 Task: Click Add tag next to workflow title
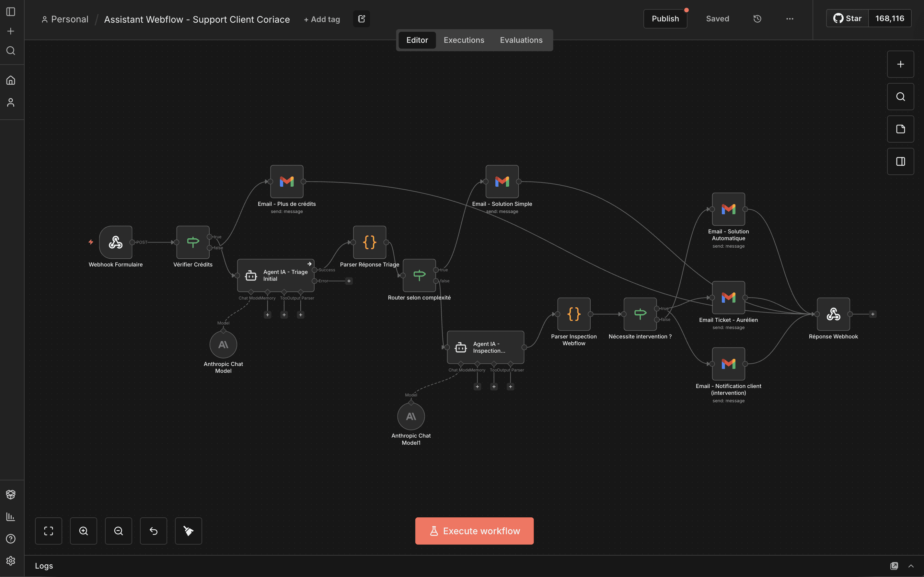click(x=321, y=19)
